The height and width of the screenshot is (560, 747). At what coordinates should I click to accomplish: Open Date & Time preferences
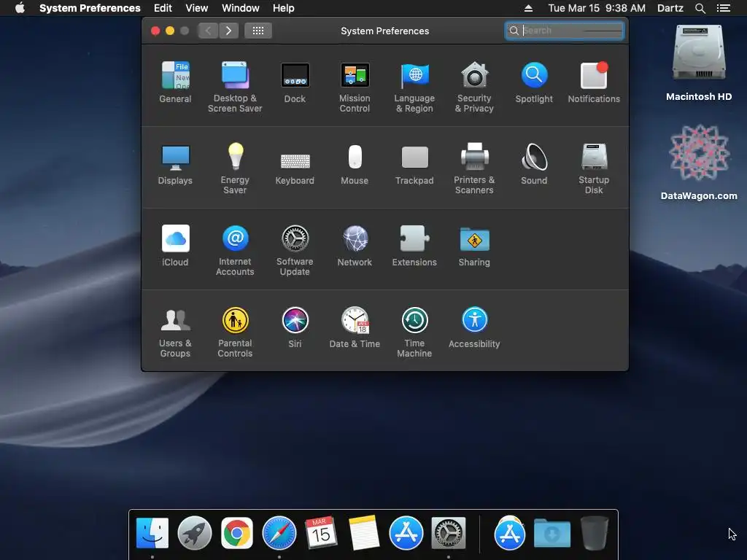point(355,327)
